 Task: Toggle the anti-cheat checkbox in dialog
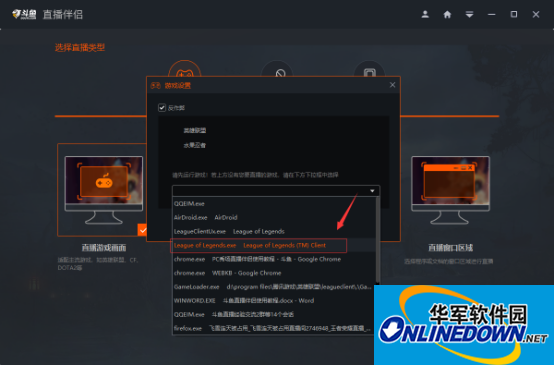point(162,108)
